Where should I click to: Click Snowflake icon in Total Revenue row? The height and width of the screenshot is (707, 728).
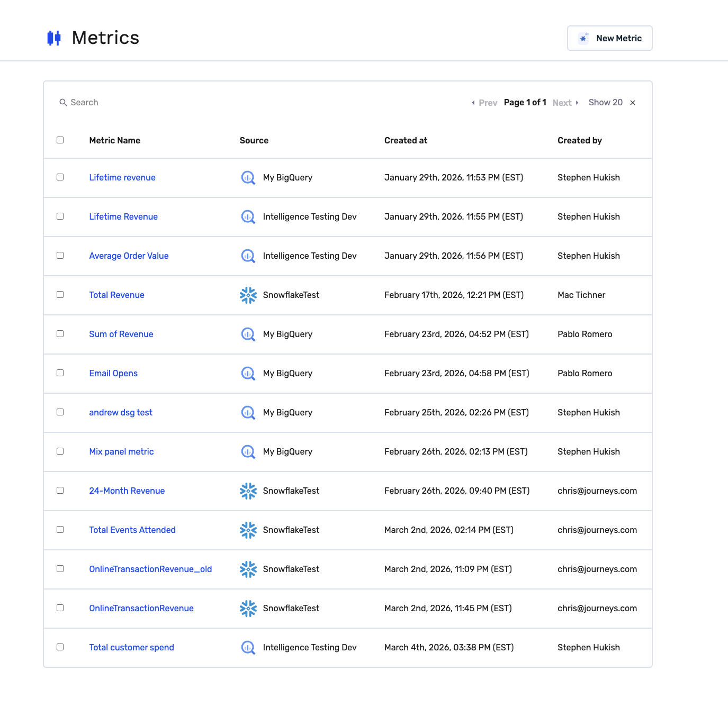click(248, 295)
